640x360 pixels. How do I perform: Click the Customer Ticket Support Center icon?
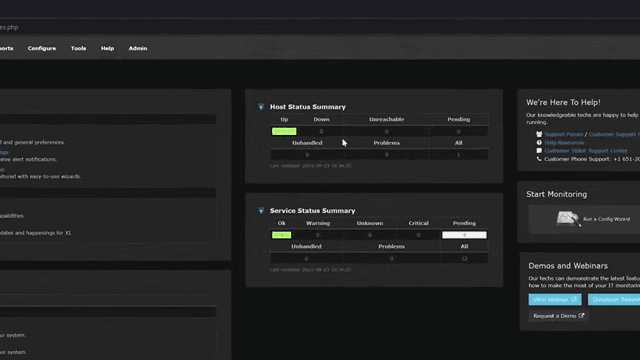(x=539, y=151)
